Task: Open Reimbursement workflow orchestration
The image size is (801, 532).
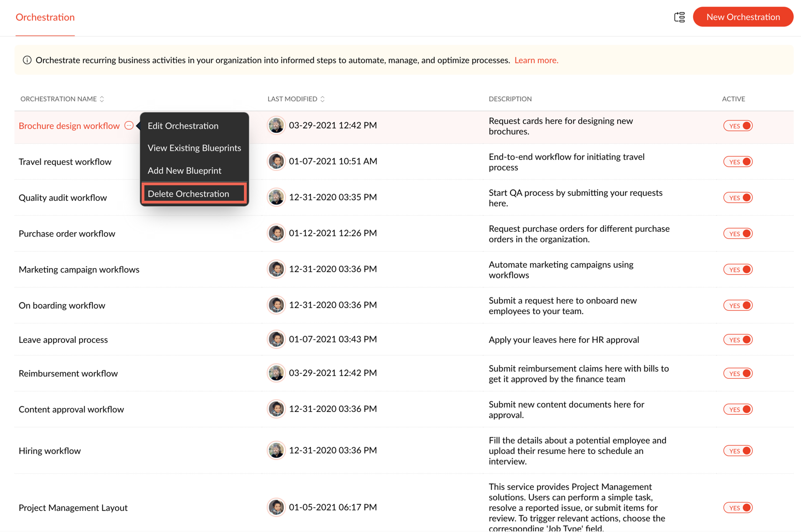Action: tap(69, 374)
